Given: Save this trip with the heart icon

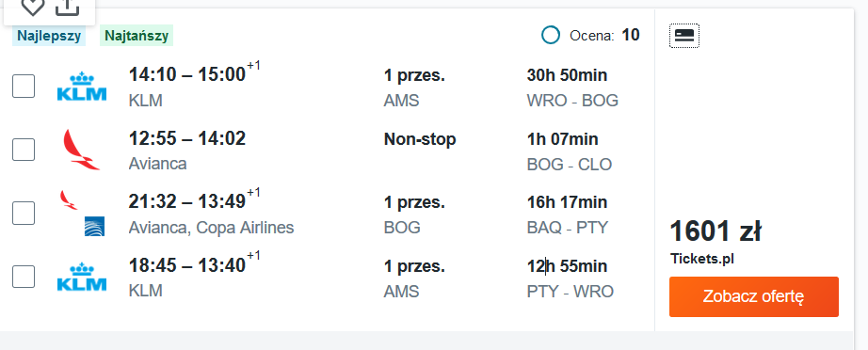Looking at the screenshot, I should [x=33, y=7].
